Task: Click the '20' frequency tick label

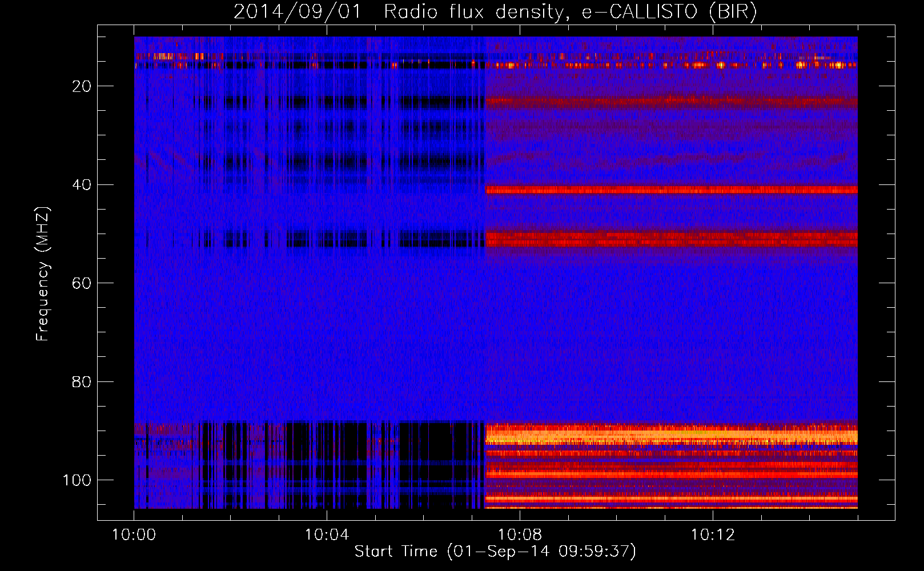Action: click(x=82, y=87)
